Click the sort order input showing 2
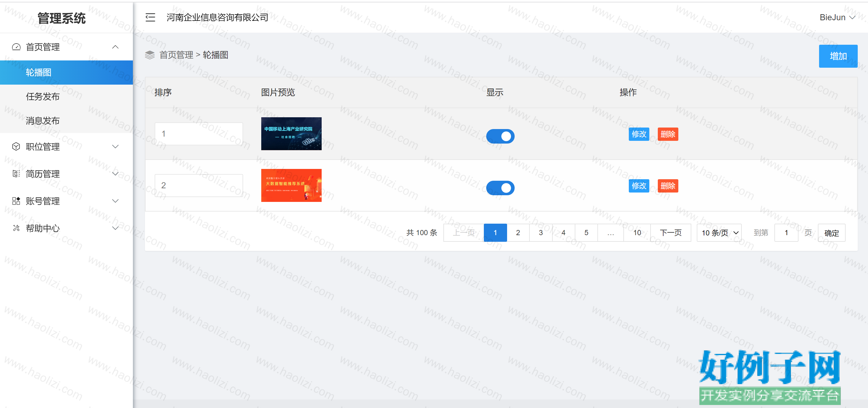868x408 pixels. [199, 186]
